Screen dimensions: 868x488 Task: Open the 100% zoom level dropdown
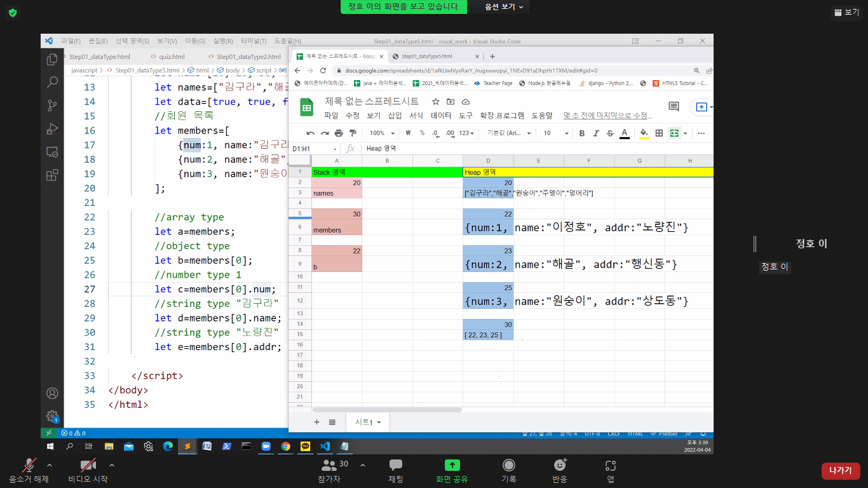pos(382,133)
